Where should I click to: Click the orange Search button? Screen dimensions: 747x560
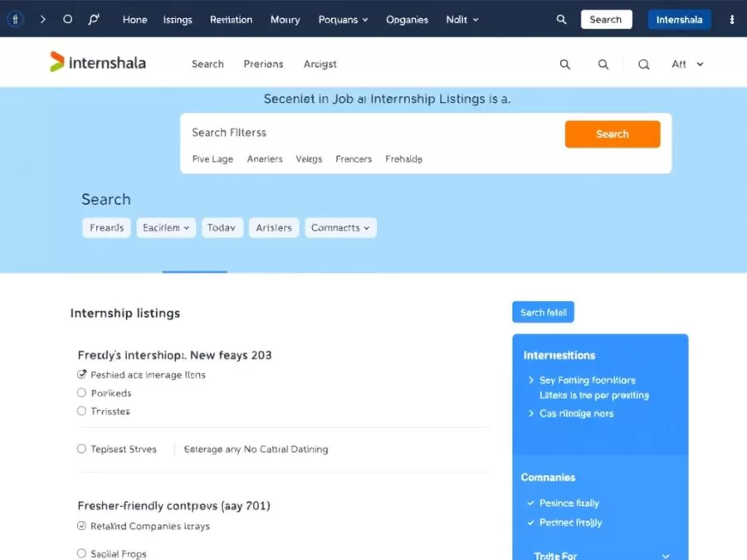[612, 134]
